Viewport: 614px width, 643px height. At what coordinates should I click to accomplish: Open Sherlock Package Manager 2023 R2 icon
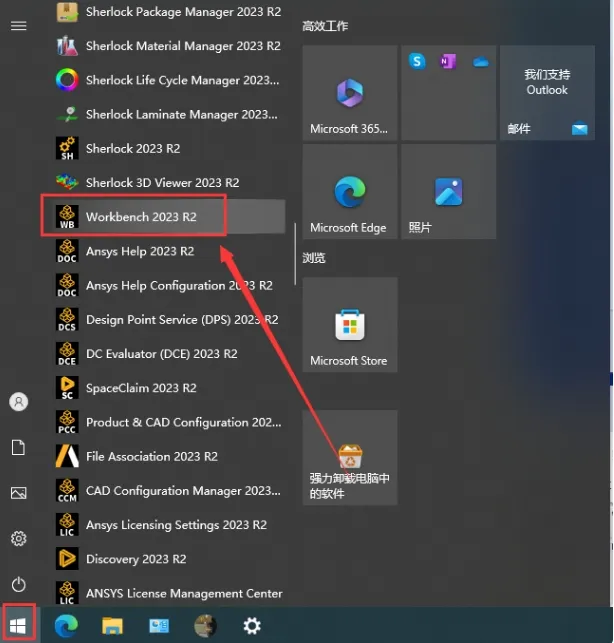click(x=67, y=11)
